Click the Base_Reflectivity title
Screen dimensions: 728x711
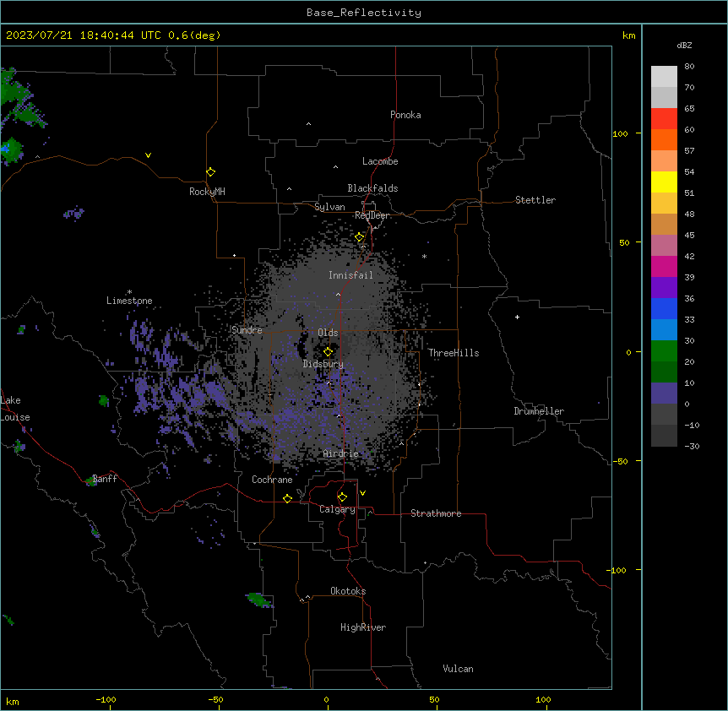tap(364, 13)
